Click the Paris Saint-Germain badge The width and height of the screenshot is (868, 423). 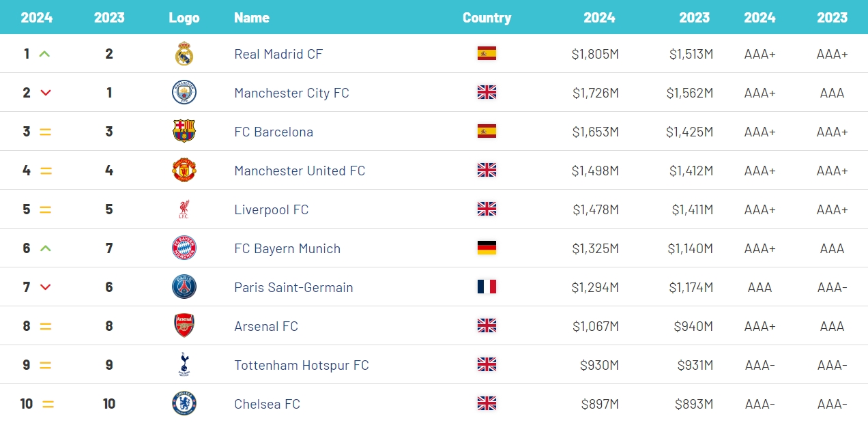point(184,287)
